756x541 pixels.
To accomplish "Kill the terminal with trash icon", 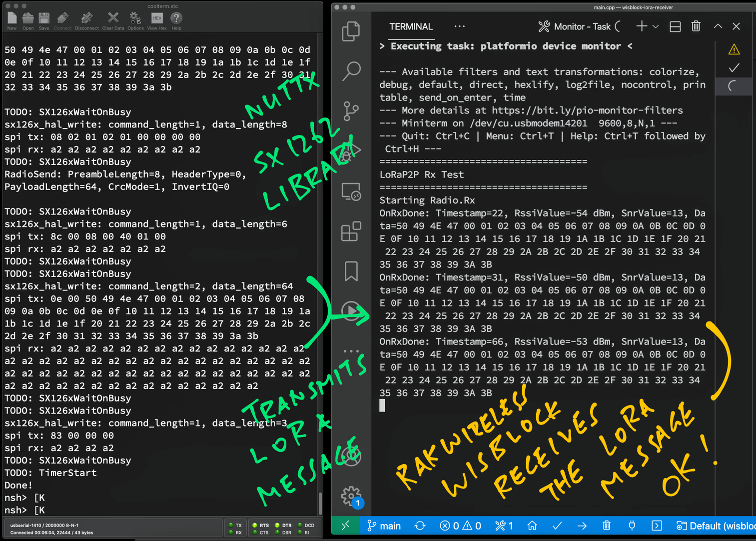I will coord(696,26).
